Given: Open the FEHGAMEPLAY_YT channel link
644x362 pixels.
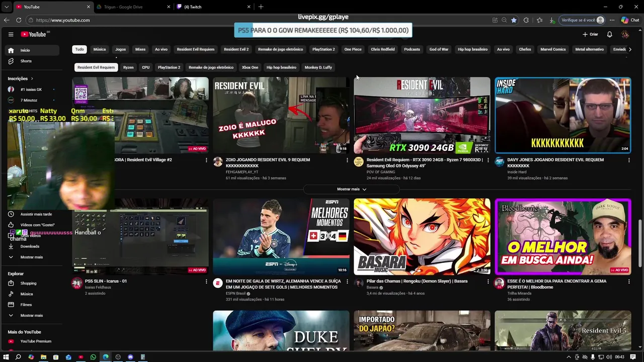Looking at the screenshot, I should [x=242, y=172].
